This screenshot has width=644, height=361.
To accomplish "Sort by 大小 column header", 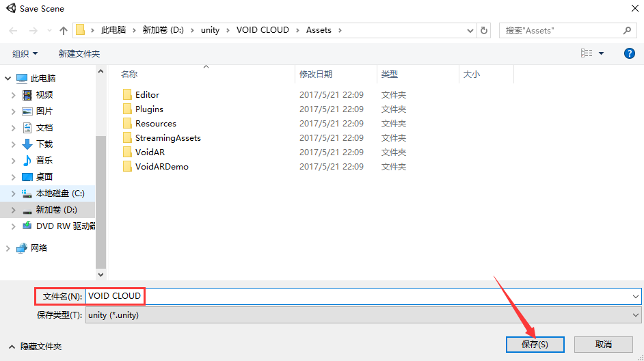I will (472, 75).
